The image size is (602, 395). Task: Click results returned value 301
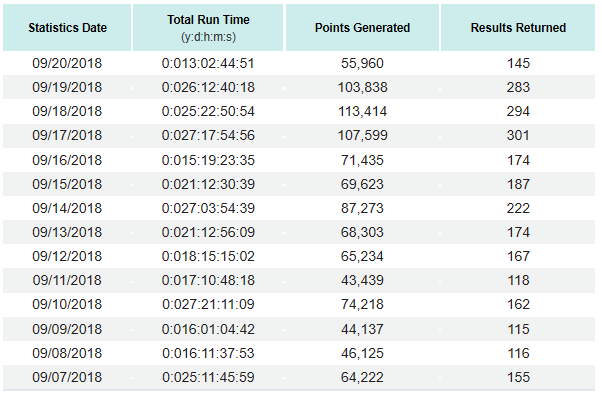pyautogui.click(x=518, y=135)
